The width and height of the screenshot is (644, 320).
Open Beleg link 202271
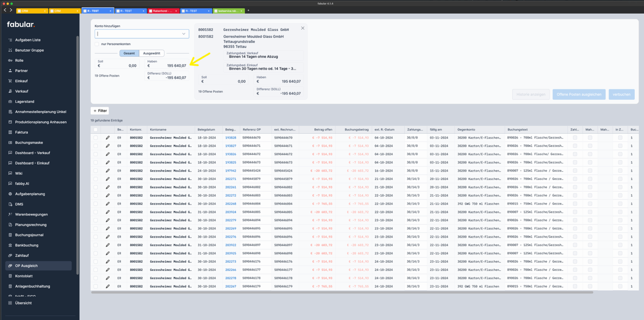click(230, 179)
